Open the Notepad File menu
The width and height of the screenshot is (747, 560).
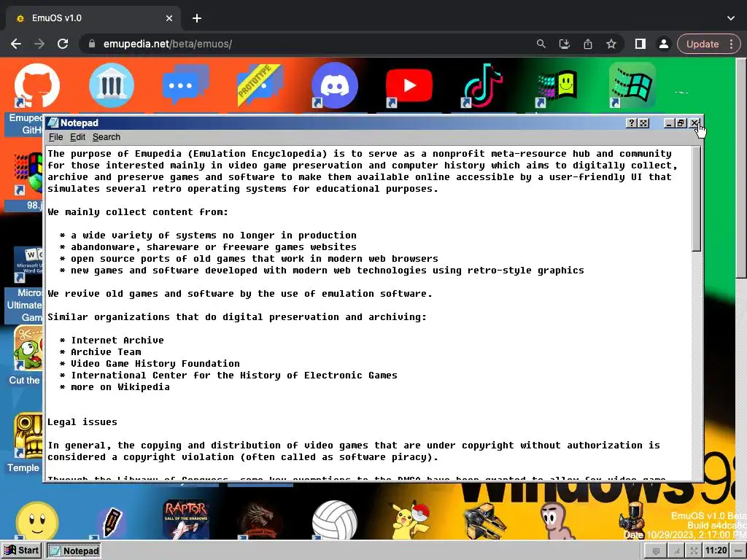55,137
